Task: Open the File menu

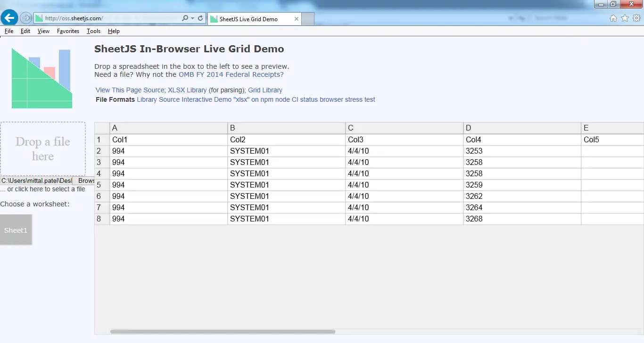Action: pos(9,31)
